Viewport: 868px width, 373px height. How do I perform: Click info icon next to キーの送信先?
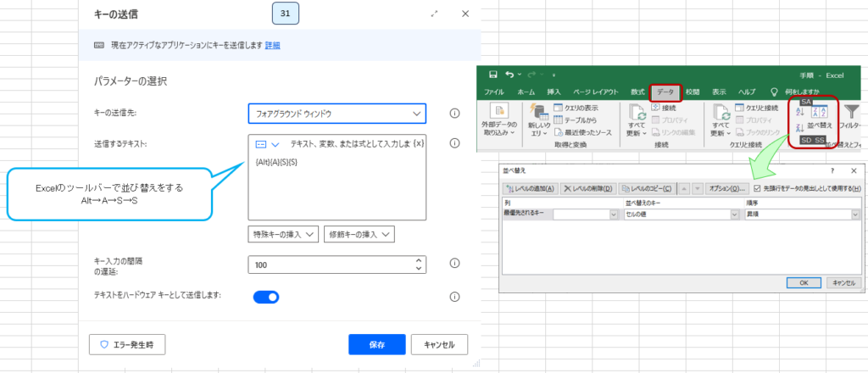coord(454,113)
